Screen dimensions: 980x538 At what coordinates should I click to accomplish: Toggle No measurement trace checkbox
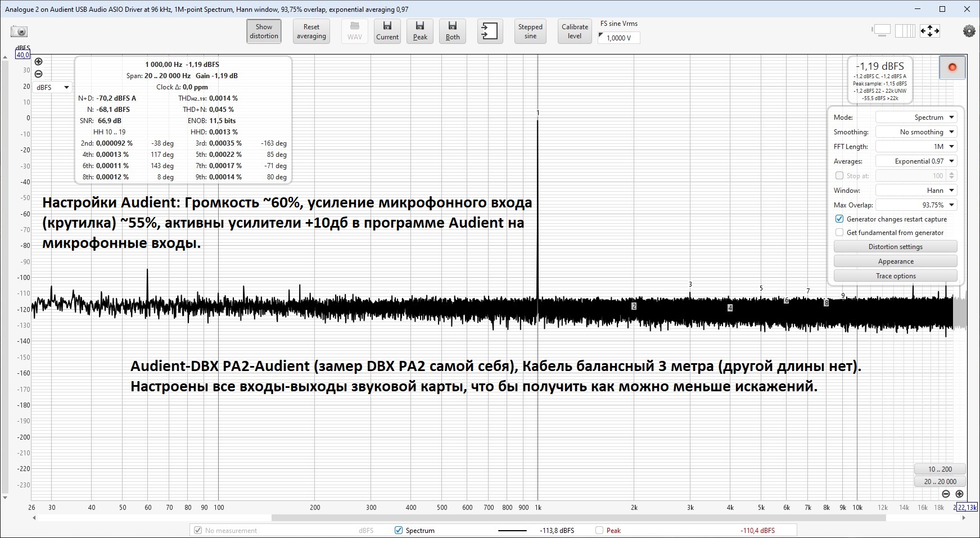(x=197, y=530)
